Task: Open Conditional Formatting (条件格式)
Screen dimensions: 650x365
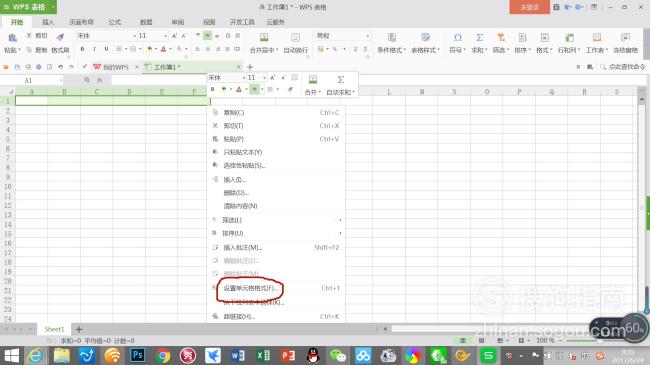Action: pyautogui.click(x=391, y=38)
